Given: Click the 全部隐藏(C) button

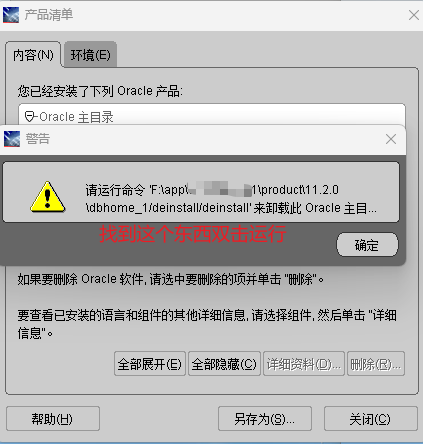Looking at the screenshot, I should [224, 364].
